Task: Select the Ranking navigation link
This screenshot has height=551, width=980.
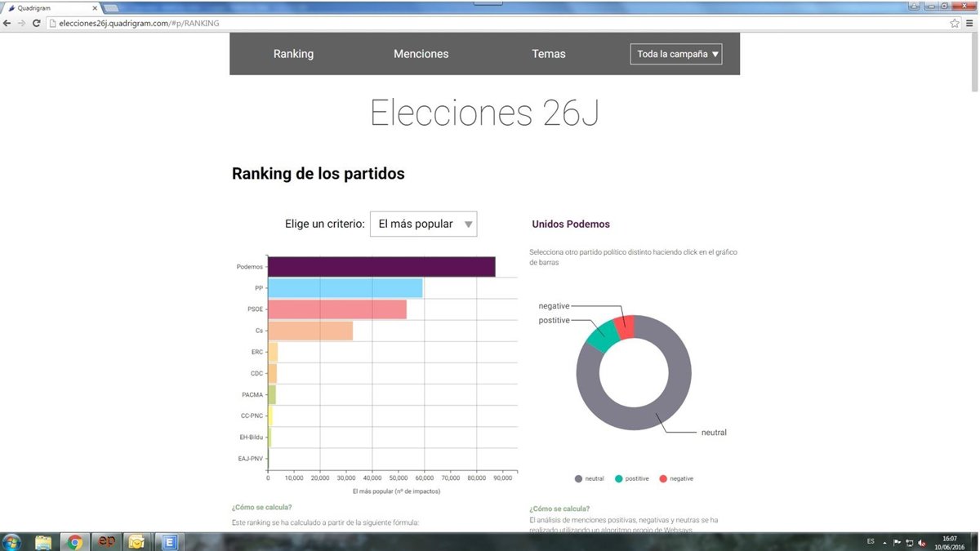Action: (x=293, y=54)
